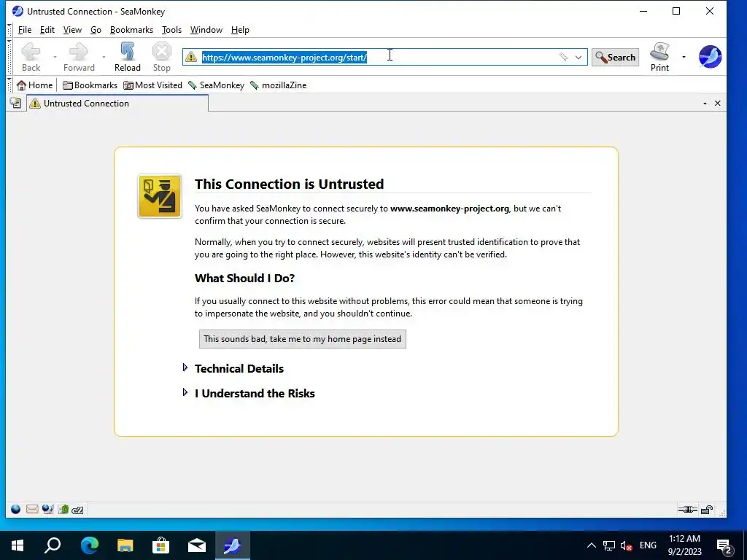
Task: Close the current tab with X
Action: click(718, 104)
